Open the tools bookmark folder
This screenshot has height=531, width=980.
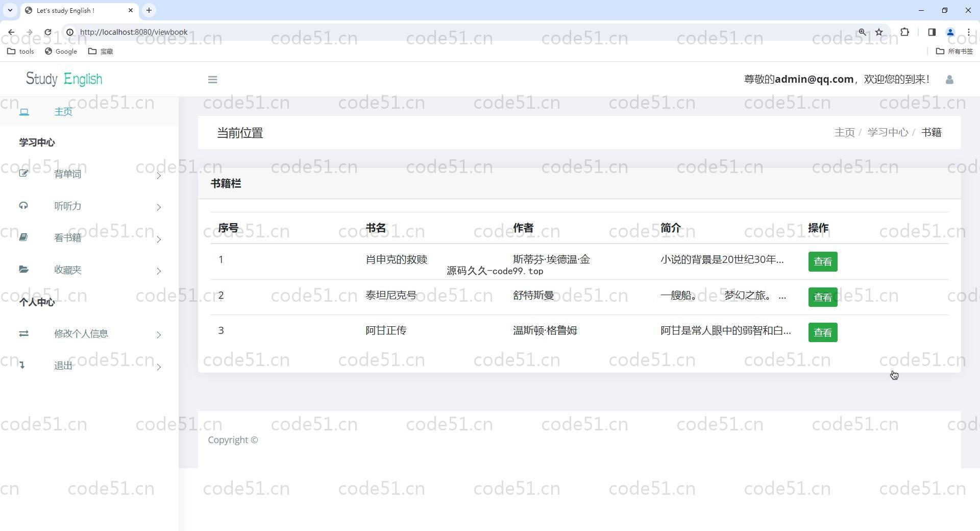click(21, 51)
